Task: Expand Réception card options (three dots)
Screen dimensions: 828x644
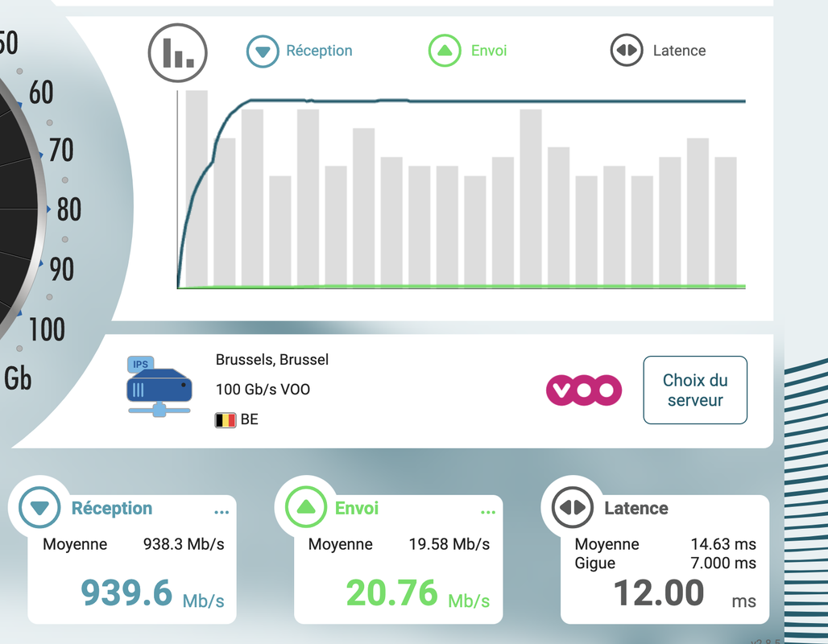Action: click(221, 512)
